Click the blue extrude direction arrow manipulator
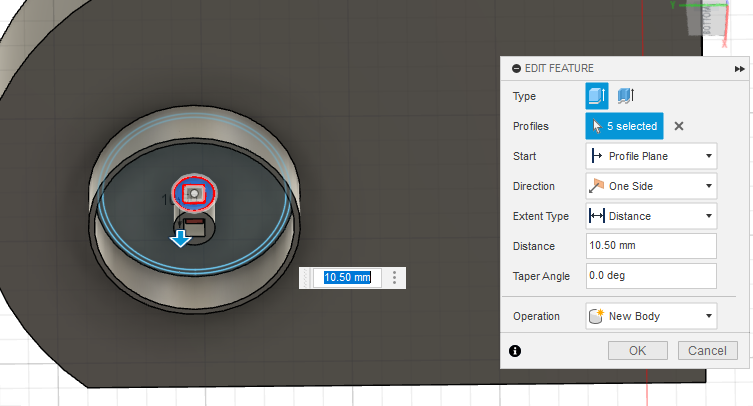The image size is (753, 406). coord(181,238)
